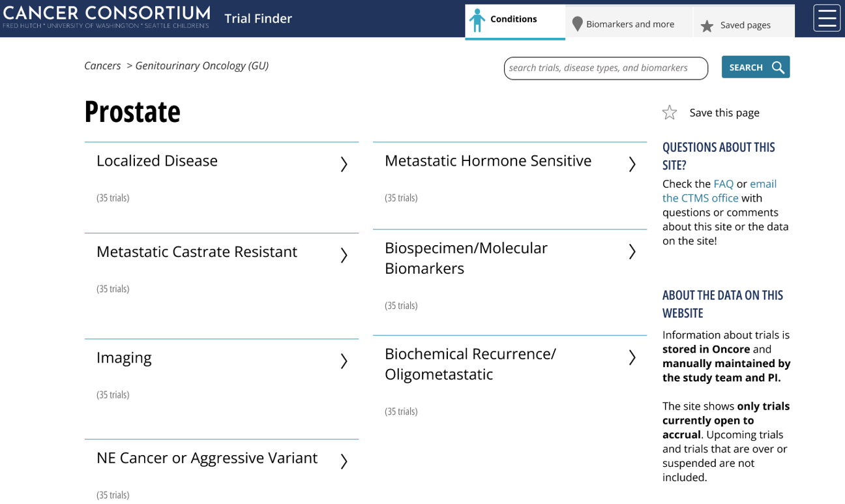Click the magnifying glass search icon
The height and width of the screenshot is (504, 845).
[778, 67]
